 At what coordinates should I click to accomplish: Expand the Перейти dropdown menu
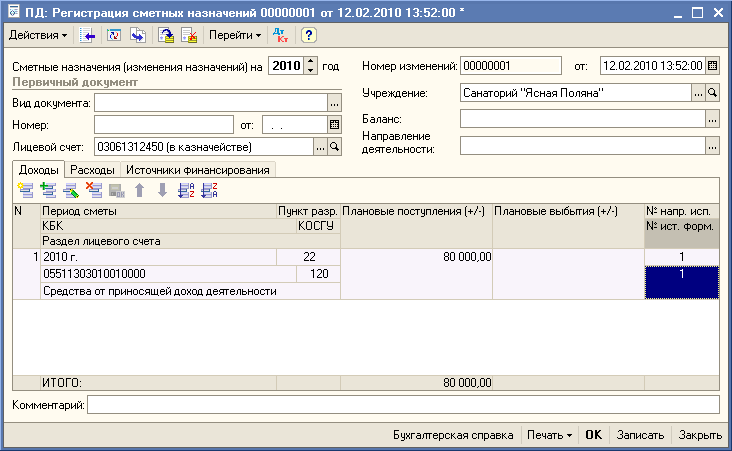(x=235, y=35)
